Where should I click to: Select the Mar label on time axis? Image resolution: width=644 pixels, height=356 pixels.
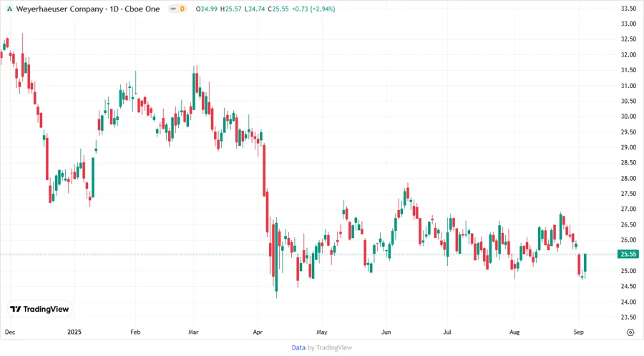click(193, 332)
